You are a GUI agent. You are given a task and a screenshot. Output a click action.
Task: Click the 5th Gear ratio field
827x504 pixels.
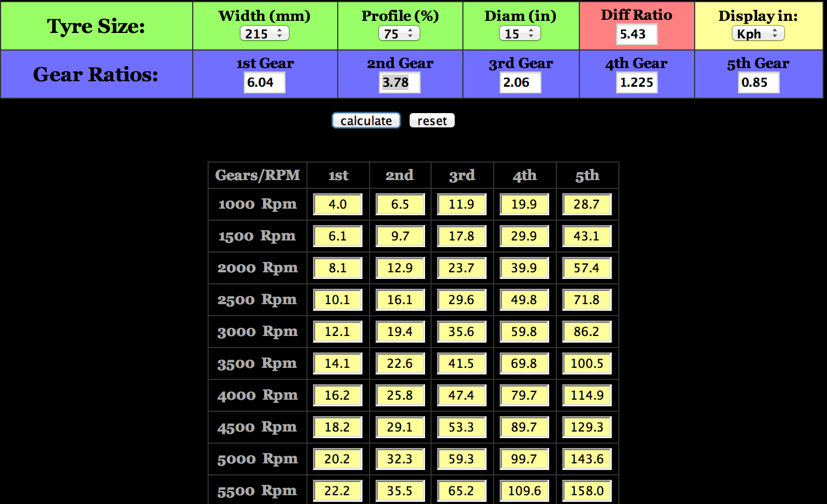click(x=758, y=82)
